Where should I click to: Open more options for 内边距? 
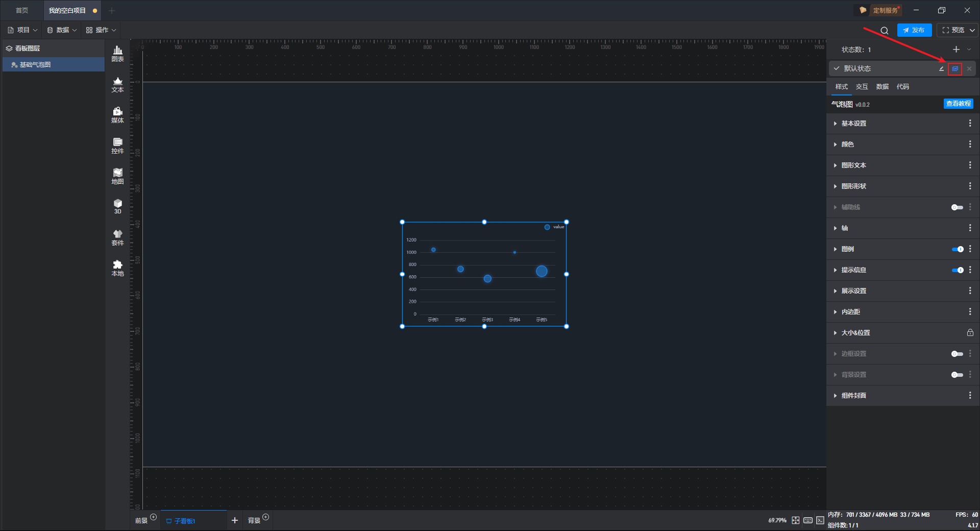(970, 312)
